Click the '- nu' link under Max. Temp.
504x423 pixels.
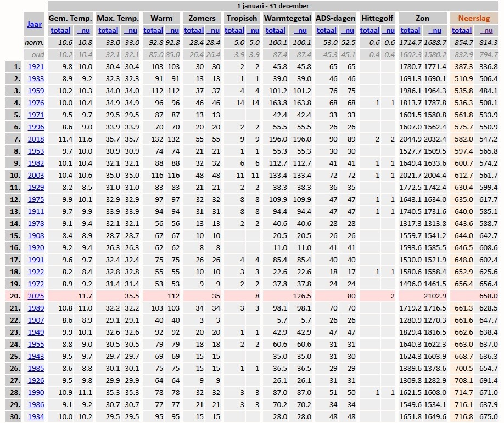pos(130,30)
